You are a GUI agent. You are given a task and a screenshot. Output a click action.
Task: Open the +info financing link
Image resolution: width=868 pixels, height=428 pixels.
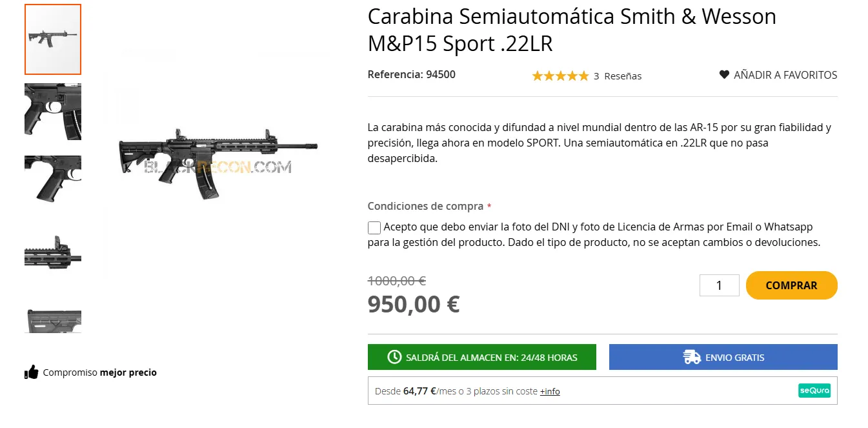tap(550, 391)
